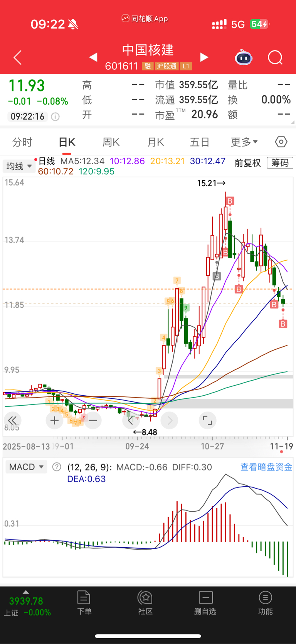Tap 120:9.95 moving average value
This screenshot has height=644, width=296.
pos(96,171)
